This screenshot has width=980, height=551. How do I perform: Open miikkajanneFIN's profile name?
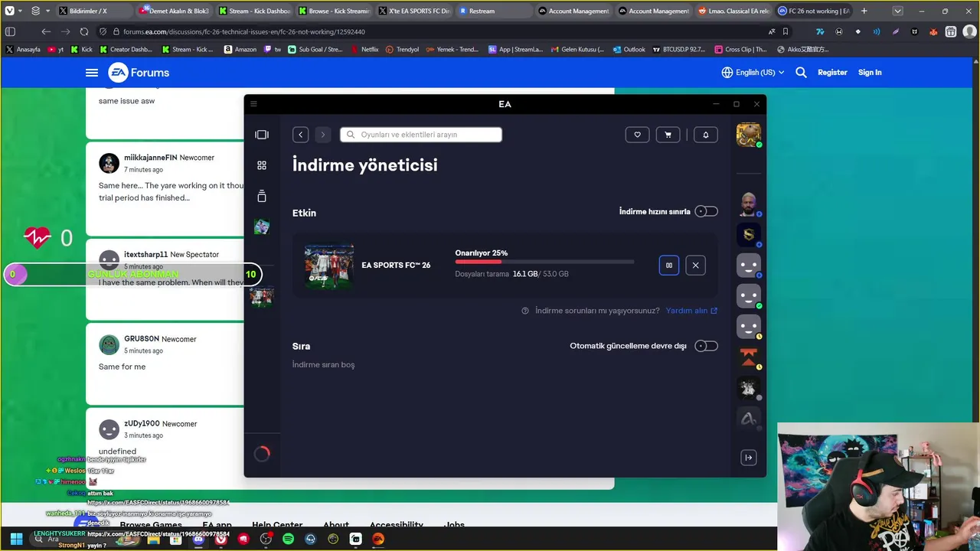click(x=151, y=158)
